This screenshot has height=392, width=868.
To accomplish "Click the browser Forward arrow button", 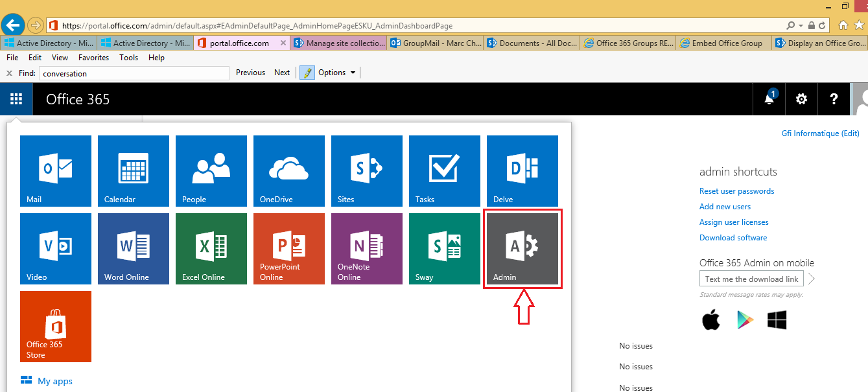I will [35, 25].
